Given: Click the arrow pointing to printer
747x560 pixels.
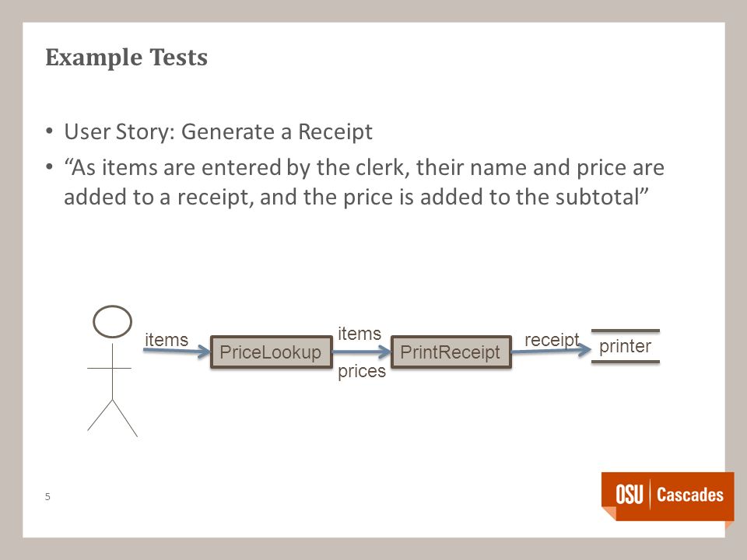Looking at the screenshot, I should click(x=551, y=351).
